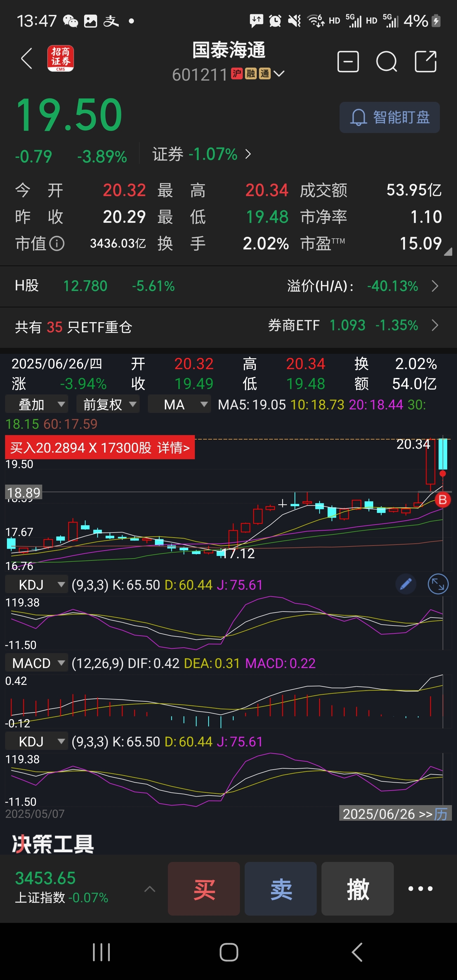Open the stock search magnifier
The height and width of the screenshot is (980, 457).
point(387,61)
